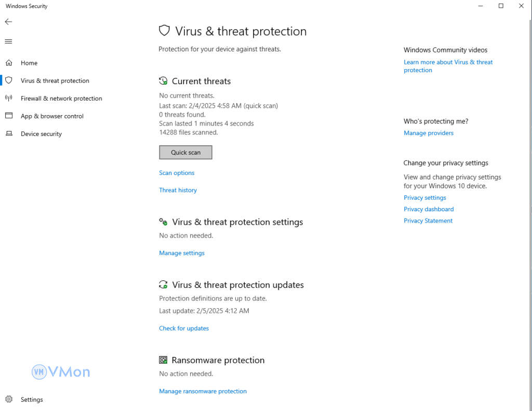Open Scan options link
This screenshot has height=411, width=532.
pyautogui.click(x=177, y=173)
